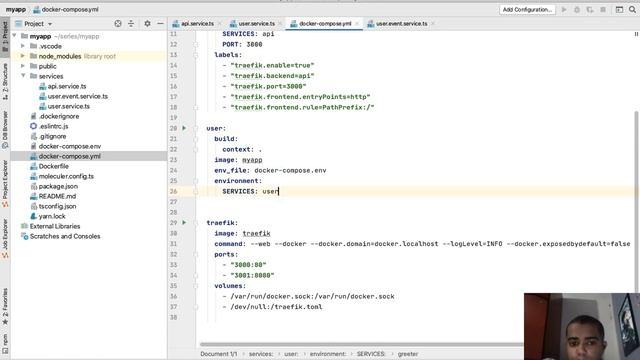Click the layout window icon in top toolbar
The width and height of the screenshot is (640, 360).
click(619, 9)
